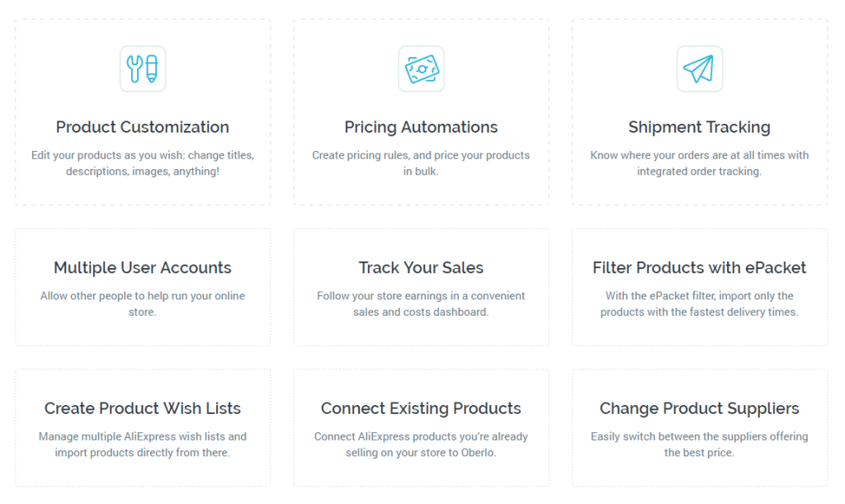Screen dimensions: 845x504
Task: Click the 'Edit your products as you wish' description
Action: point(143,163)
